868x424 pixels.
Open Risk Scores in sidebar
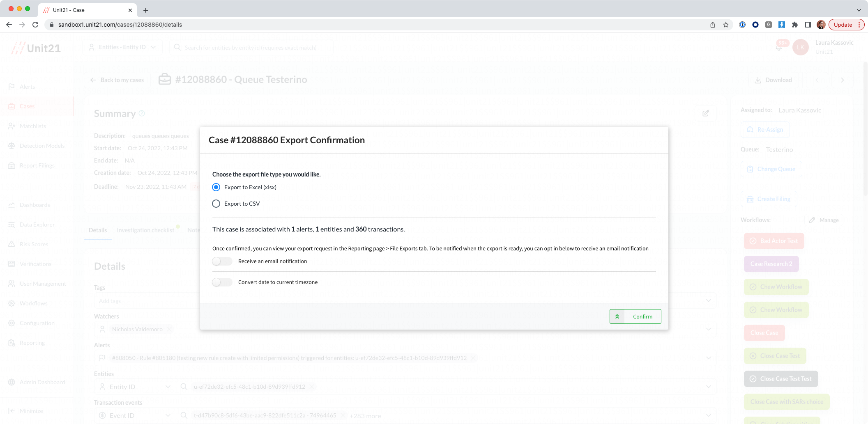[34, 244]
